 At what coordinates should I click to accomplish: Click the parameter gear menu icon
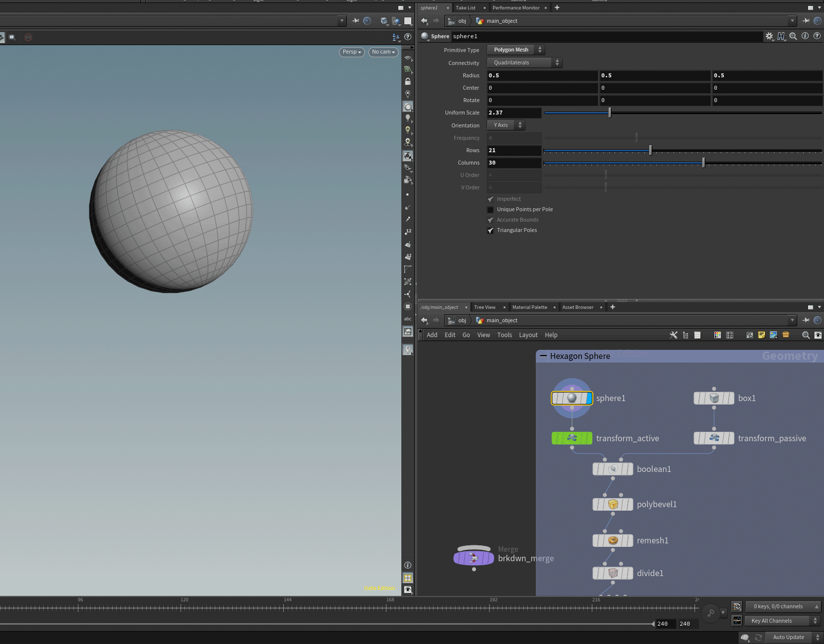769,36
